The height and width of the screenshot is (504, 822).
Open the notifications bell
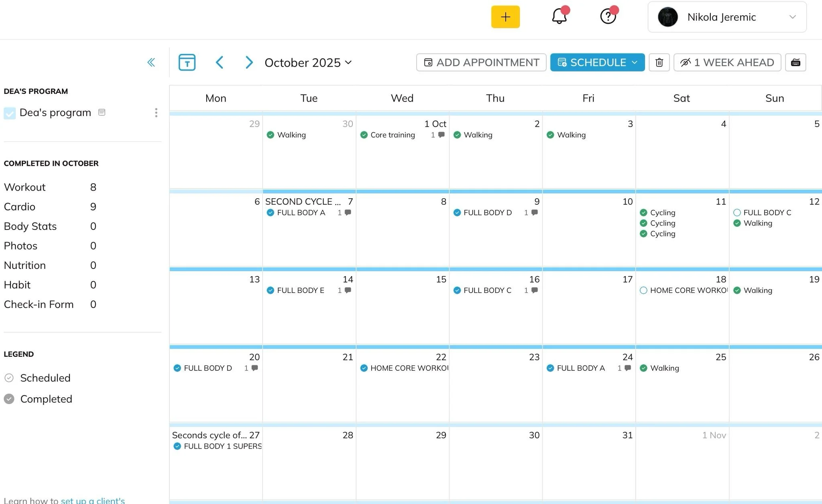(x=559, y=16)
